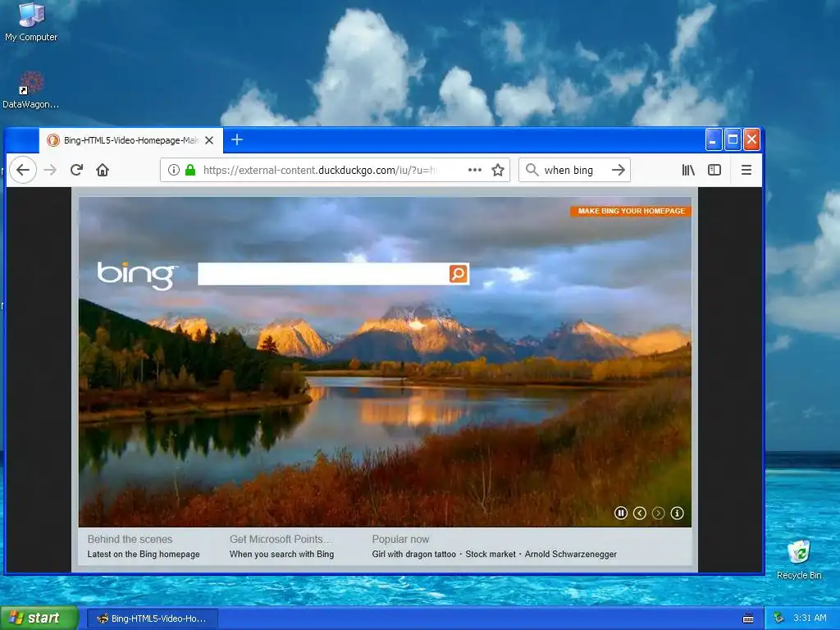Click 'Arnold Schwarzenegger' link
This screenshot has width=840, height=630.
coord(571,555)
